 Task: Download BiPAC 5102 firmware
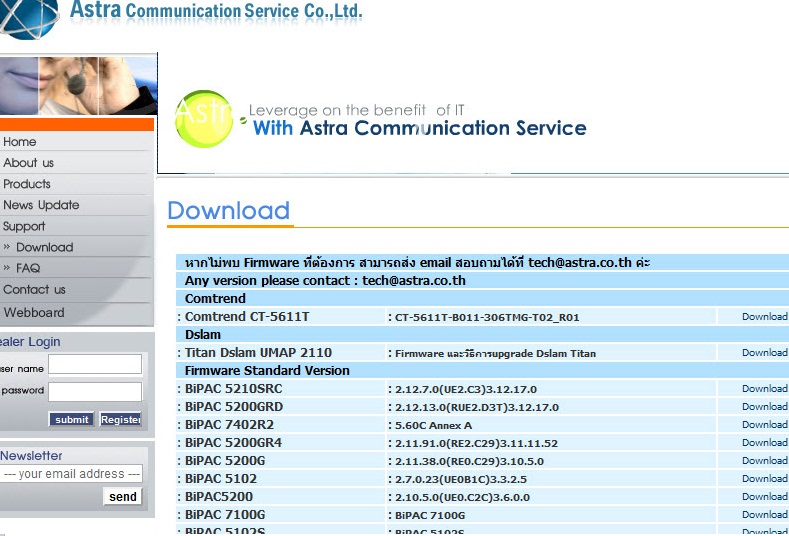tap(764, 479)
